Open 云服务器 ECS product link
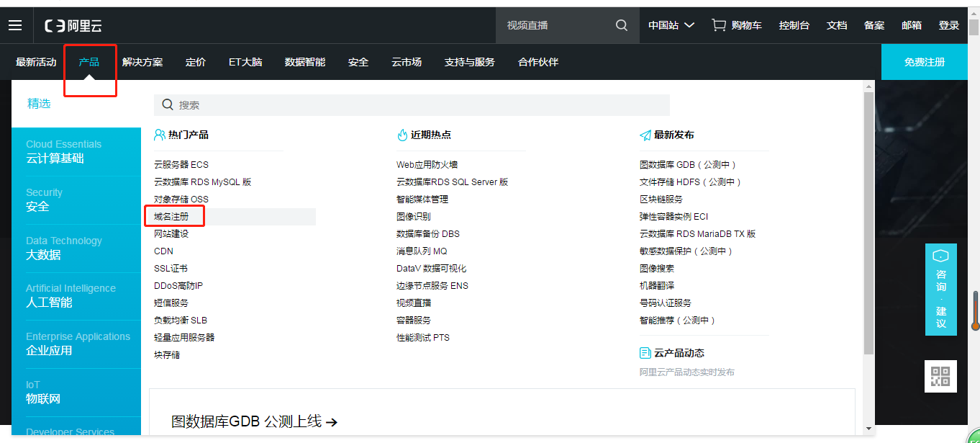Image resolution: width=980 pixels, height=443 pixels. pos(181,164)
